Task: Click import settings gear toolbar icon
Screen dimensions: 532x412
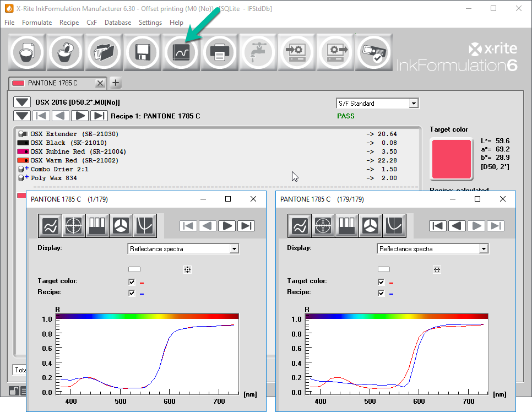Action: pyautogui.click(x=296, y=53)
